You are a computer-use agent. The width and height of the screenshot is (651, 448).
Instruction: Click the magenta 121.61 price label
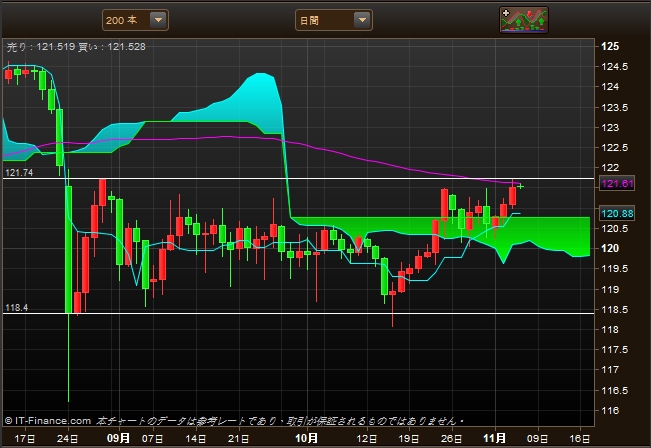(617, 183)
